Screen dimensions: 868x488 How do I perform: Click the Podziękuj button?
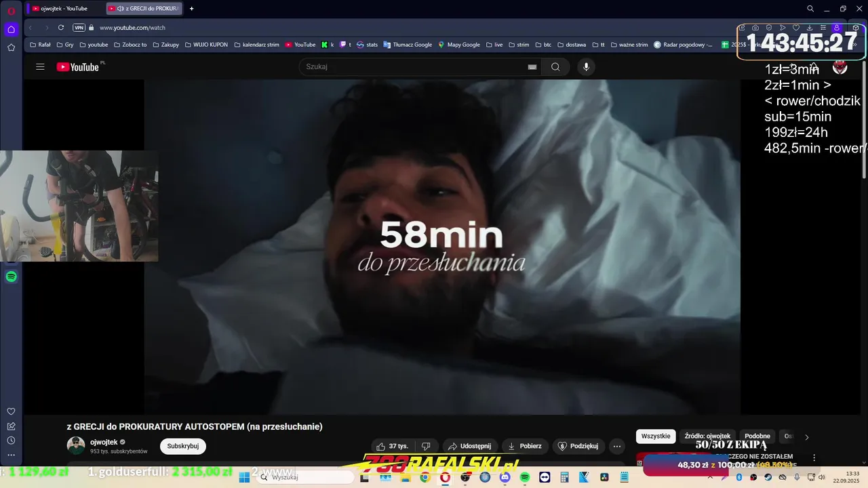click(x=578, y=446)
